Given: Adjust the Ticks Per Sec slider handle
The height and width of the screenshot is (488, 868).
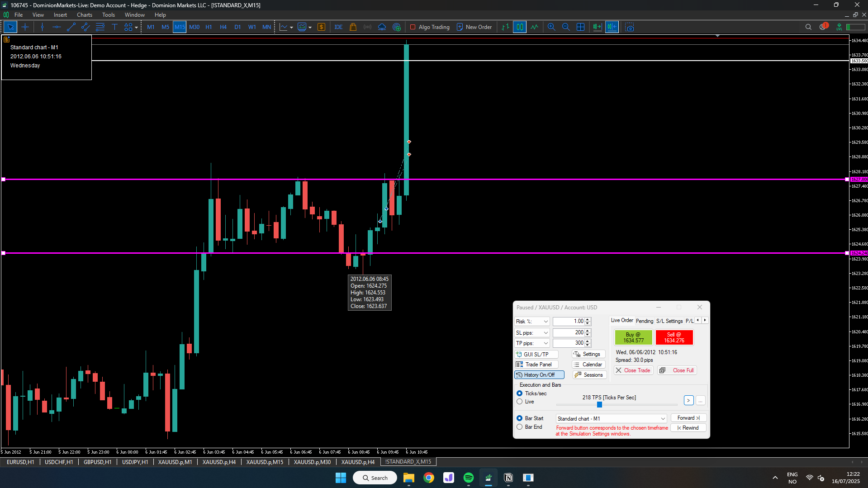Looking at the screenshot, I should point(599,405).
